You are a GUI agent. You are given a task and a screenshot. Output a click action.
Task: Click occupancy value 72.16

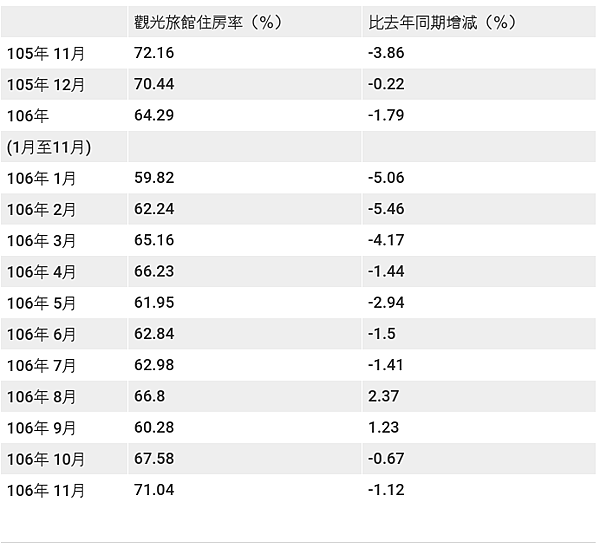[153, 53]
